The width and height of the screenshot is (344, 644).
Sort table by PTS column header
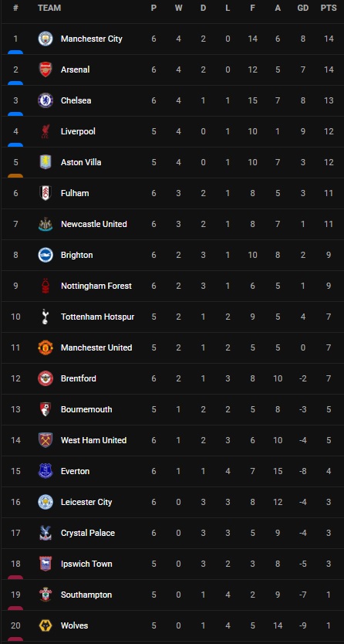pos(329,8)
